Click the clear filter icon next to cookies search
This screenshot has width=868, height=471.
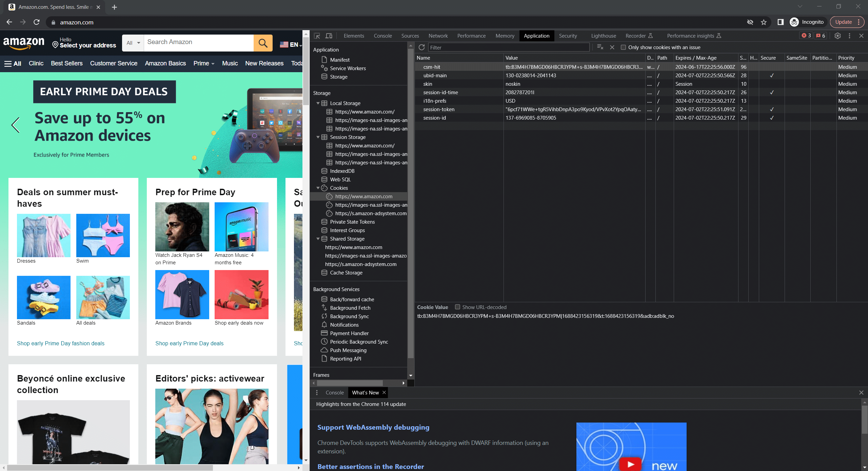click(600, 47)
